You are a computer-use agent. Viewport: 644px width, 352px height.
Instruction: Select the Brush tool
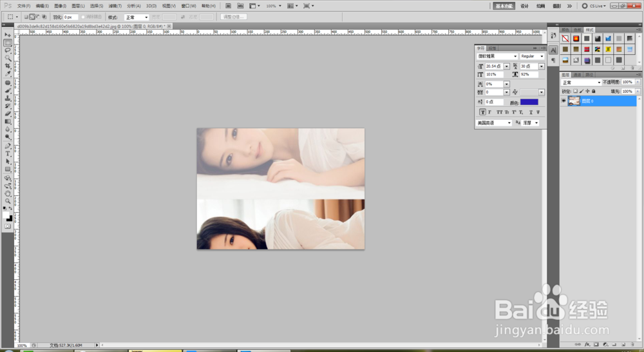coord(8,90)
